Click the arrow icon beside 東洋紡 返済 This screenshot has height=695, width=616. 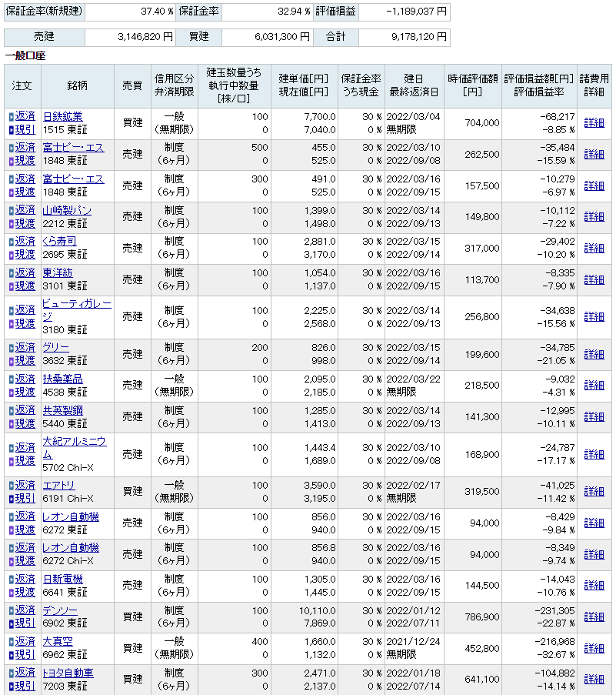pos(11,272)
